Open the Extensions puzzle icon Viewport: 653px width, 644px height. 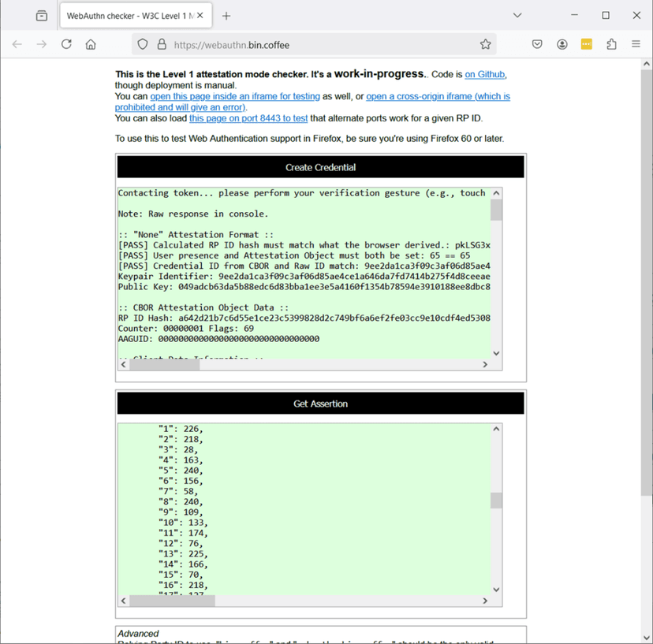[611, 45]
